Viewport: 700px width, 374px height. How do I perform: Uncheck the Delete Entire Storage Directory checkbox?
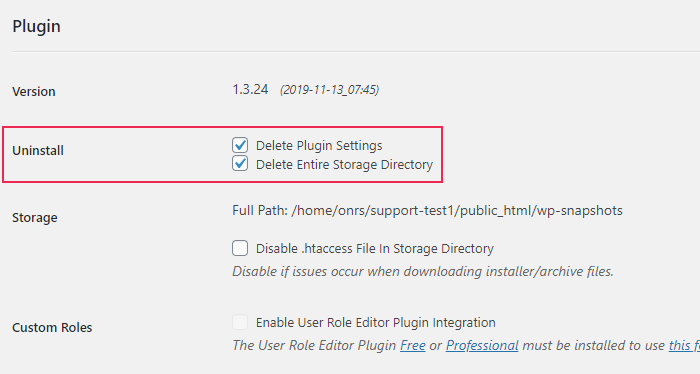pos(240,163)
